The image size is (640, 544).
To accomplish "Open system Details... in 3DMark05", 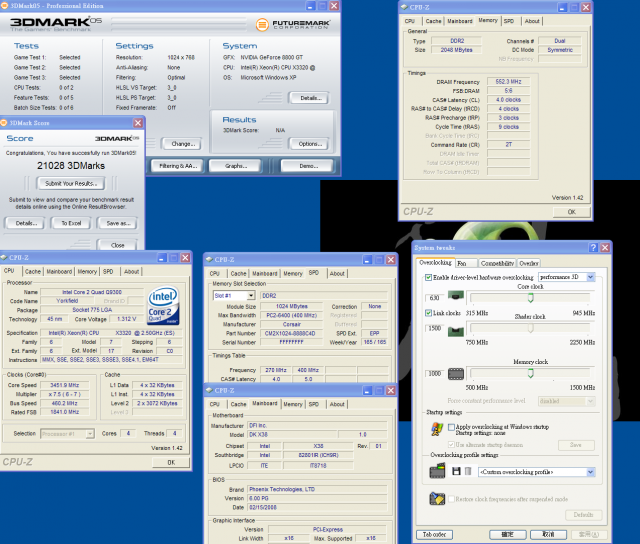I will 310,98.
